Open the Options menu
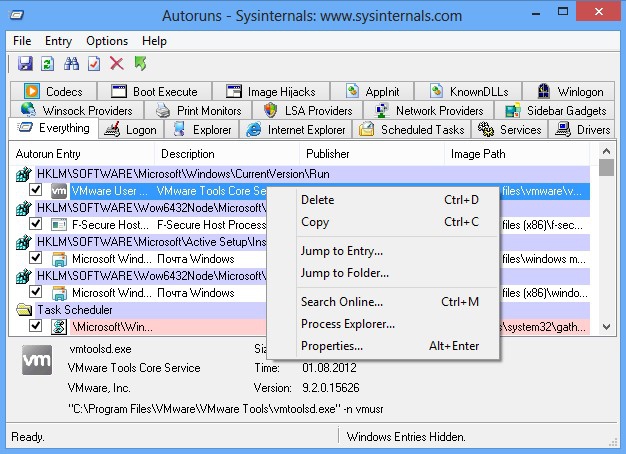 [x=107, y=41]
